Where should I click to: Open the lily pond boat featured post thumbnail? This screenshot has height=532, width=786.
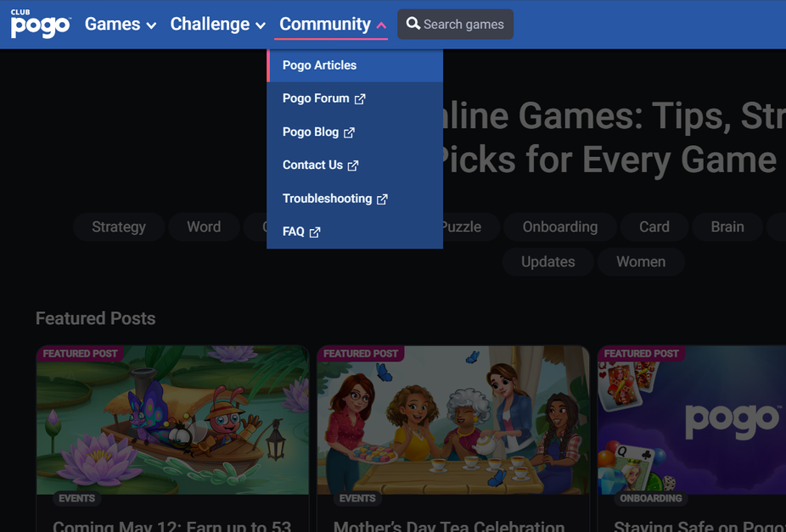click(x=172, y=420)
